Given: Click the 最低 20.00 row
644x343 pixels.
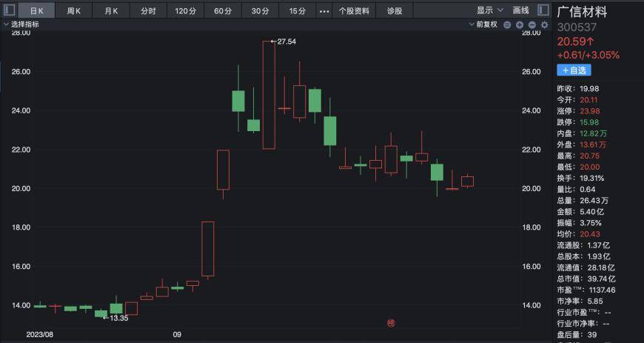Looking at the screenshot, I should pyautogui.click(x=578, y=167).
